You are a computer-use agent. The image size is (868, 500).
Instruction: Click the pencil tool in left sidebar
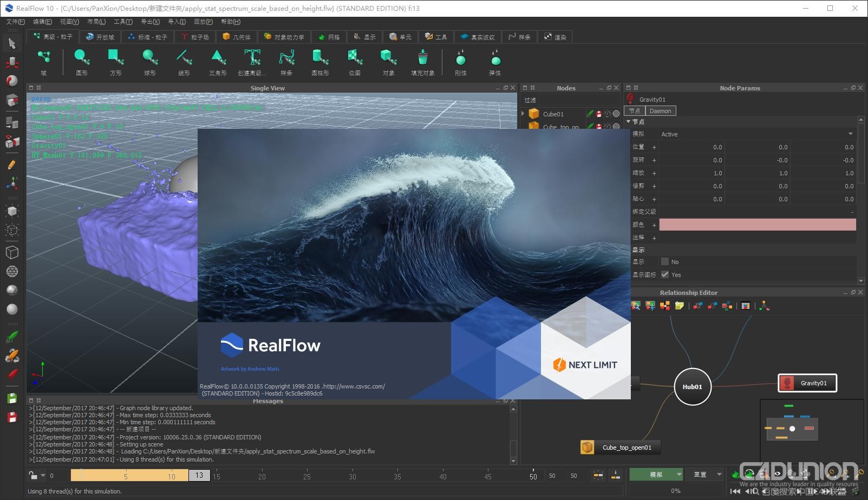coord(12,165)
